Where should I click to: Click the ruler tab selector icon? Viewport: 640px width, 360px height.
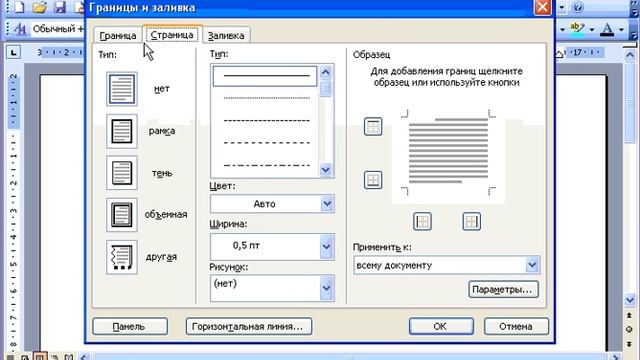[x=13, y=52]
